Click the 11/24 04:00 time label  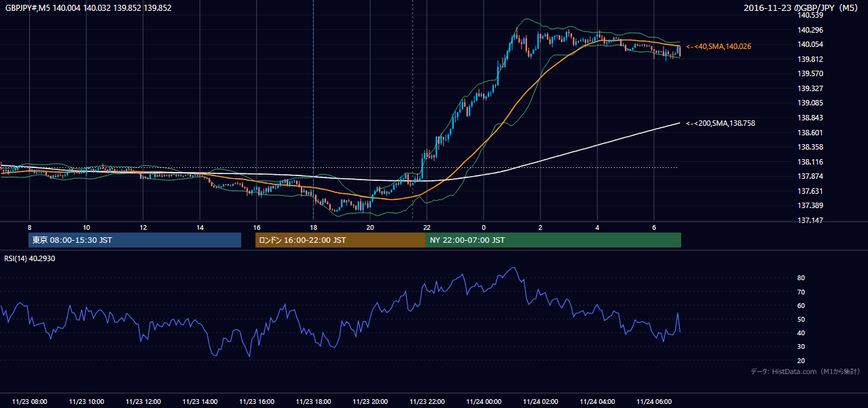point(597,402)
